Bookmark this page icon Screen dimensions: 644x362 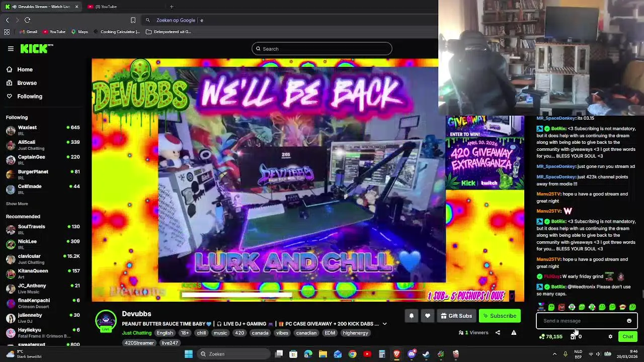(133, 20)
